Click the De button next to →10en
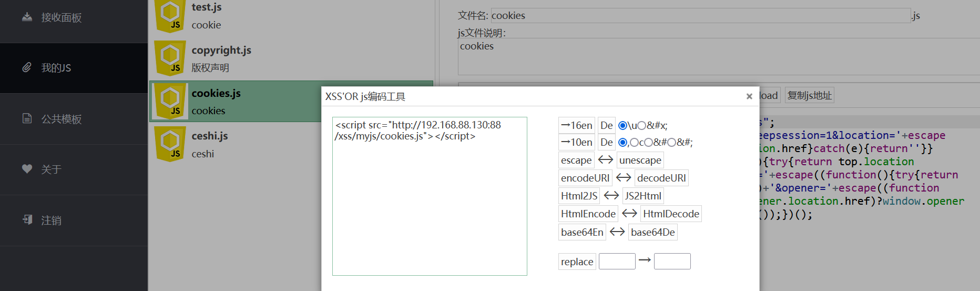Viewport: 980px width, 291px height. click(607, 142)
